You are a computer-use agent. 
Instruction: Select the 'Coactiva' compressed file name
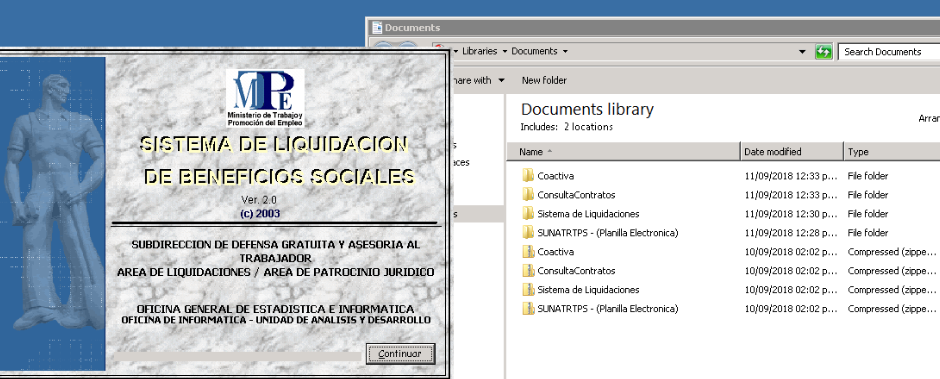[555, 252]
